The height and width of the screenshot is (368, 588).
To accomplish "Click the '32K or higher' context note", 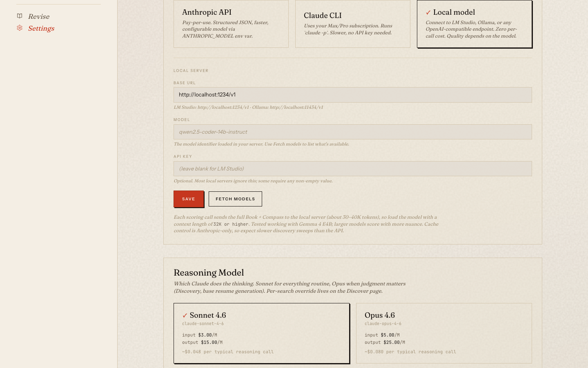I will coord(231,224).
